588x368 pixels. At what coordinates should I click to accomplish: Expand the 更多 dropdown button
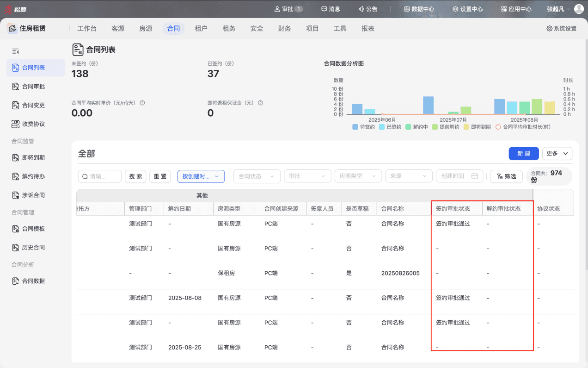[557, 154]
